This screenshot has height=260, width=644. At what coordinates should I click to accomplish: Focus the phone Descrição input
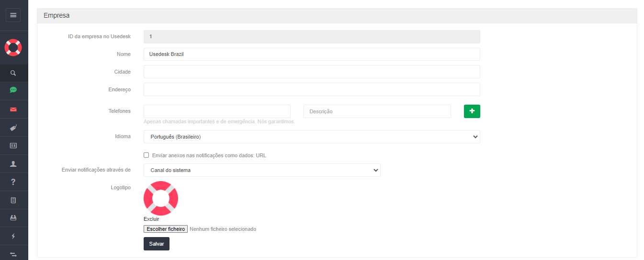(x=377, y=111)
